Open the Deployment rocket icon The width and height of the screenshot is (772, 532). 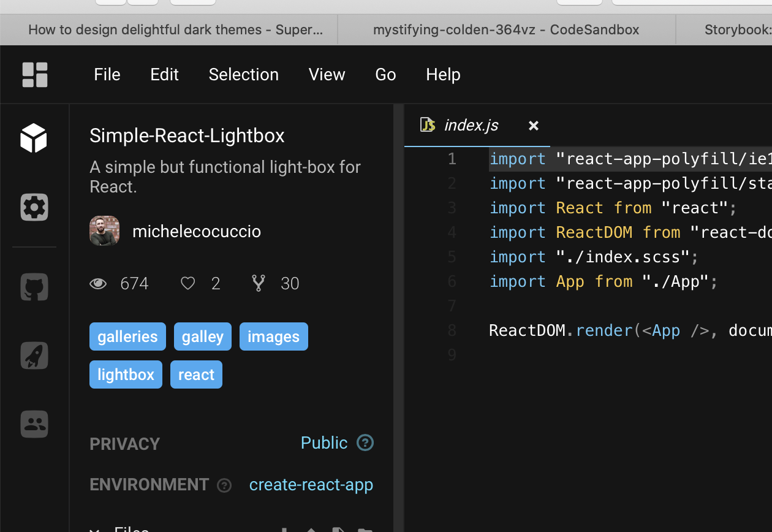pos(34,355)
